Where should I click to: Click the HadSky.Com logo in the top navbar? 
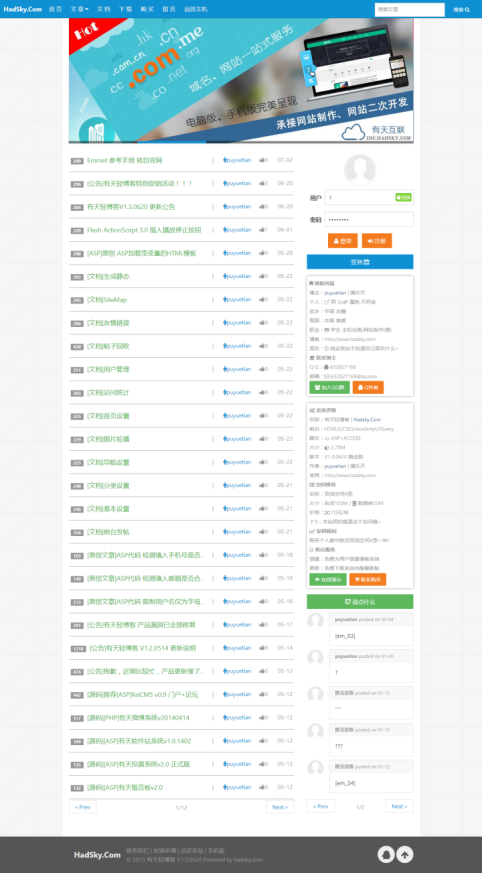pyautogui.click(x=23, y=9)
